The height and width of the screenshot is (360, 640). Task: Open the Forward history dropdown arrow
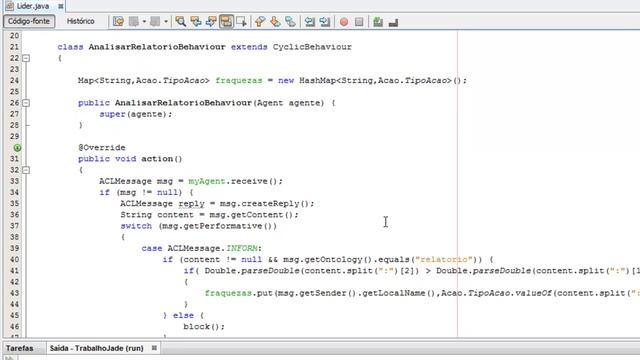click(x=166, y=22)
